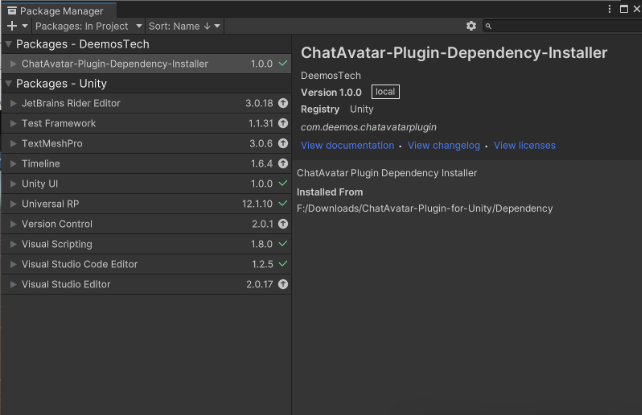Open the Sort: Name dropdown

click(184, 26)
